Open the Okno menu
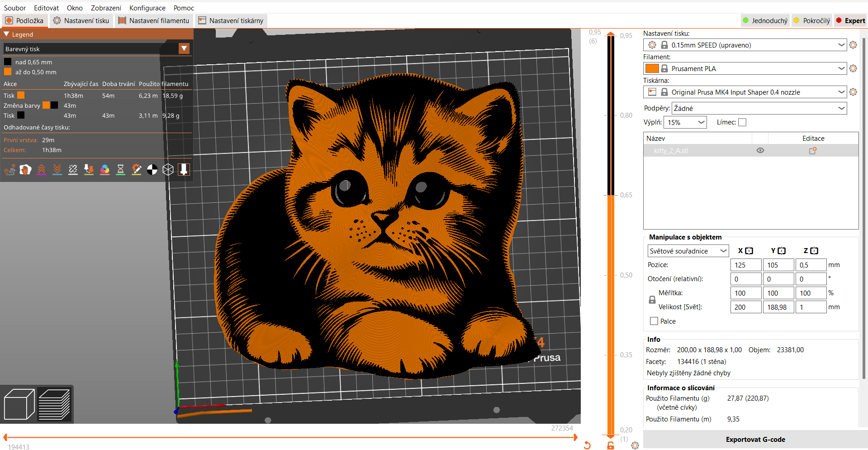 [75, 8]
